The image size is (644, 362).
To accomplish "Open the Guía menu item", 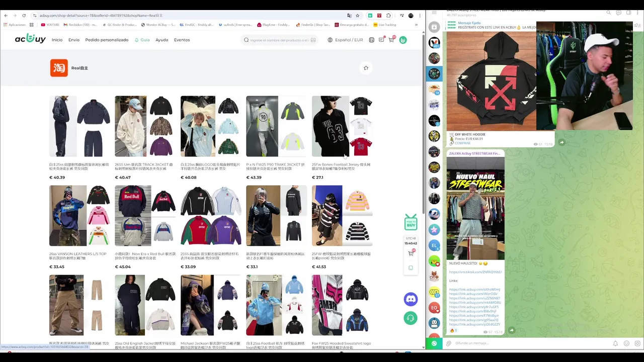I will point(142,40).
